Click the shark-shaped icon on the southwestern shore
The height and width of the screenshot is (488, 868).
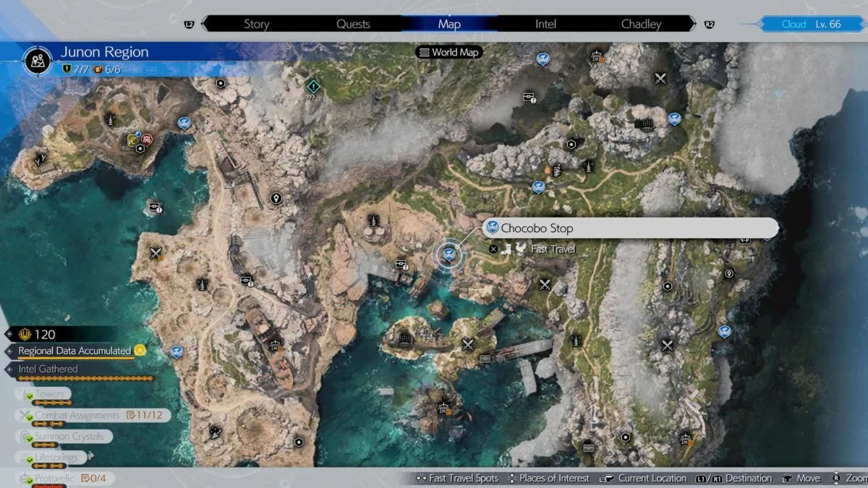215,432
